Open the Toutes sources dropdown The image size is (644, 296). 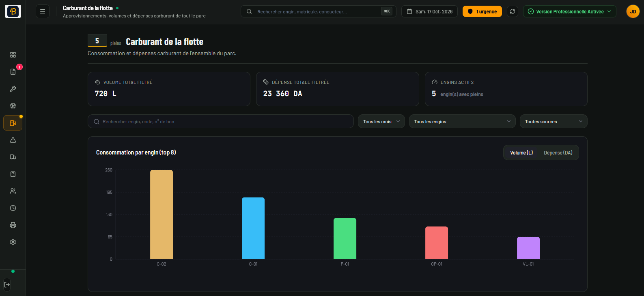click(x=554, y=121)
